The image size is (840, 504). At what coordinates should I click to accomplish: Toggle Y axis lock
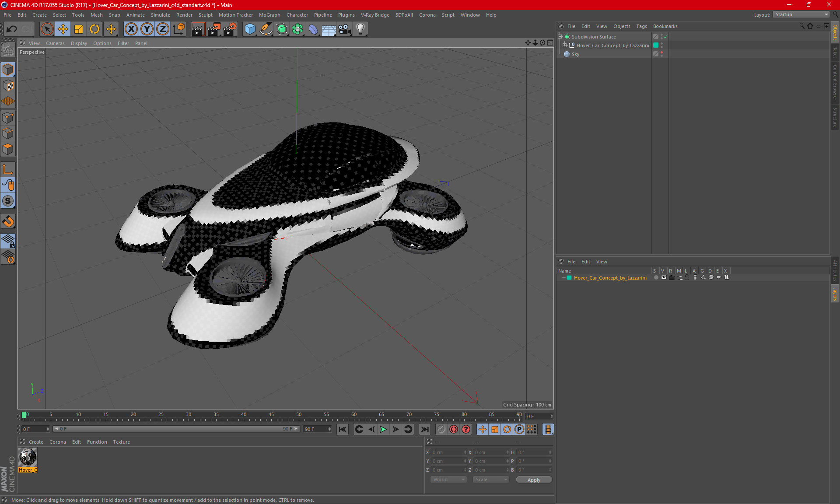tap(147, 29)
